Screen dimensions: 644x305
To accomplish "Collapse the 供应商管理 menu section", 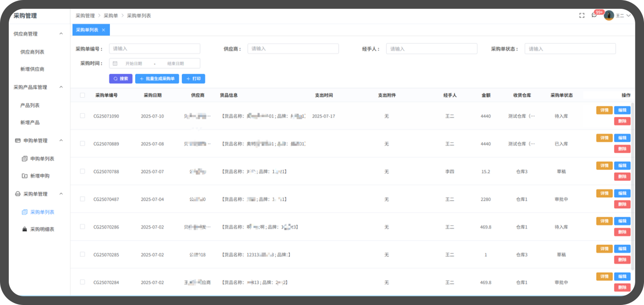I will (61, 34).
